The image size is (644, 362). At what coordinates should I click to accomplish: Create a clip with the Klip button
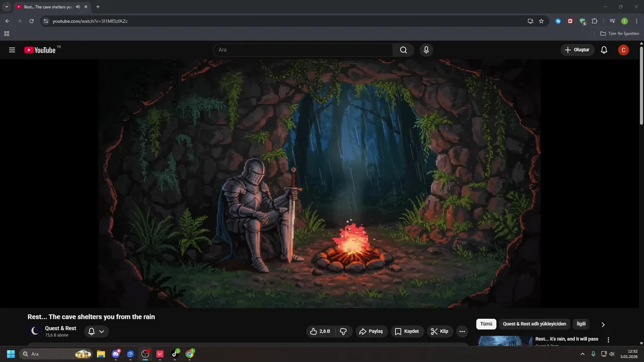coord(440,331)
